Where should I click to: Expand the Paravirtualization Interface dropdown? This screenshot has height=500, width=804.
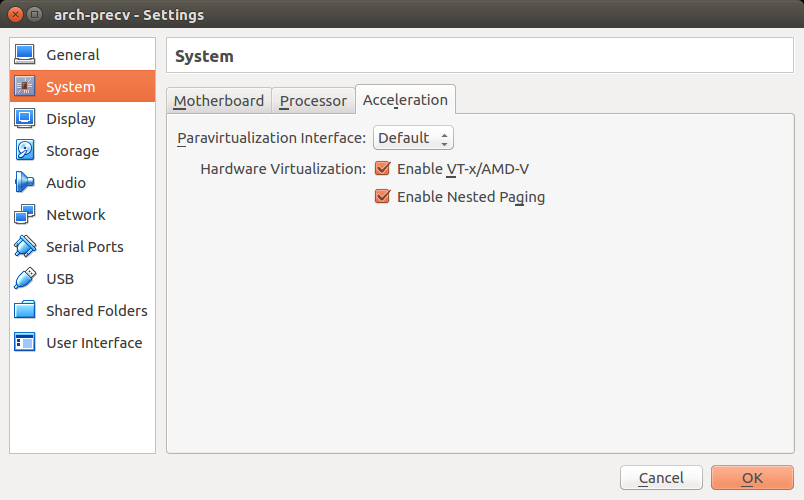click(x=413, y=137)
